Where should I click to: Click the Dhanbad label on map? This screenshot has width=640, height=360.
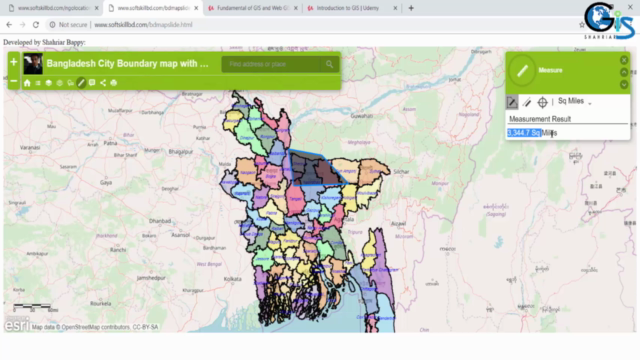point(160,221)
